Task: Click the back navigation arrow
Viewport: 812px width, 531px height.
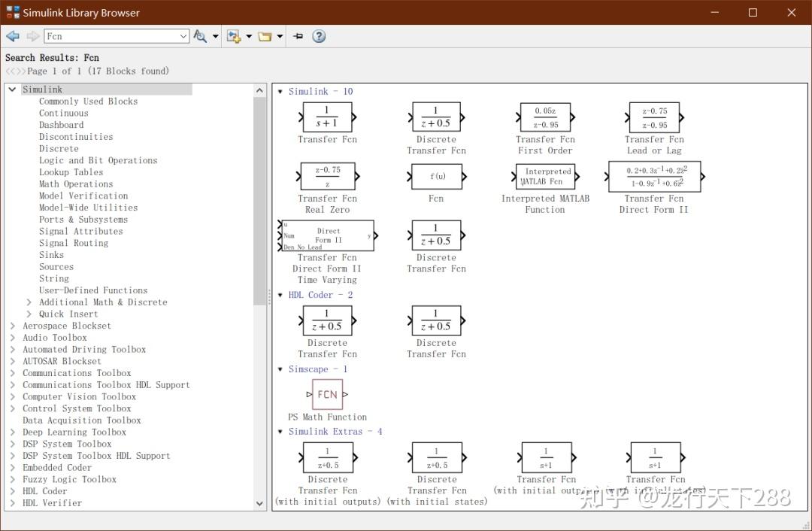Action: tap(13, 36)
